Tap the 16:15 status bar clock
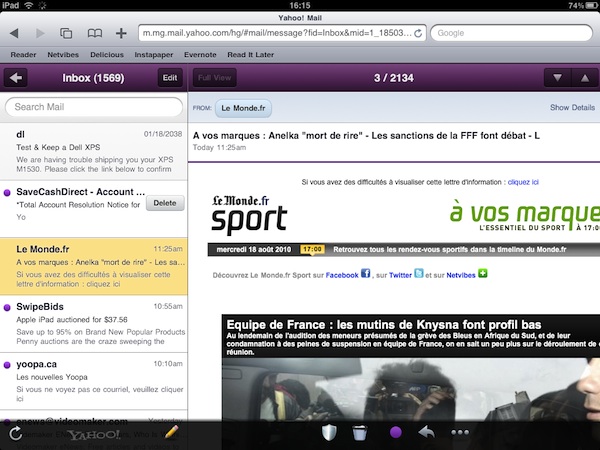The image size is (600, 450). point(300,5)
